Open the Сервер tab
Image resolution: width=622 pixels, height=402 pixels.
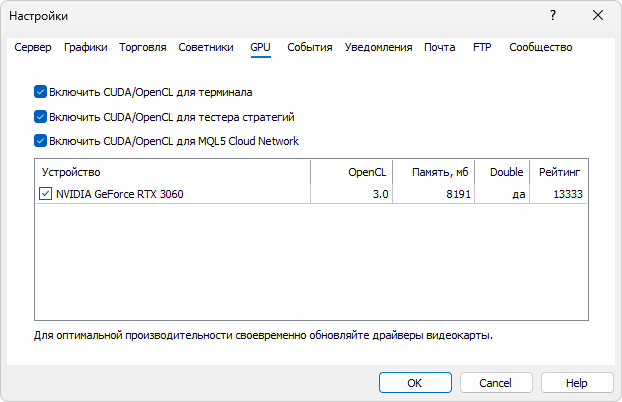click(33, 47)
